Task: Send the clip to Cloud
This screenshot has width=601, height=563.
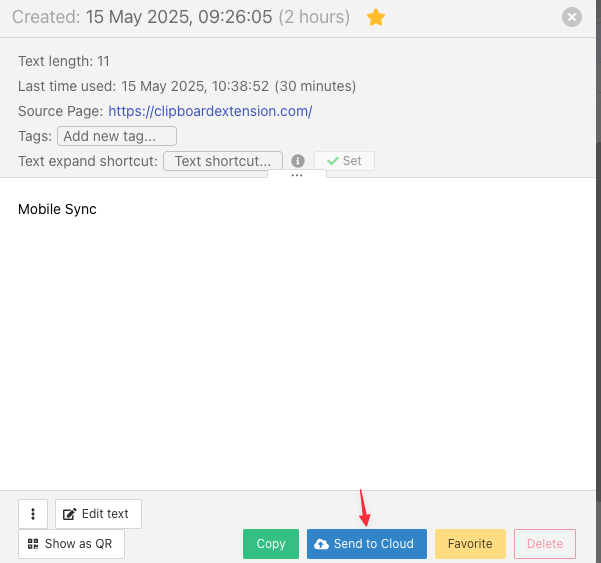Action: 366,544
